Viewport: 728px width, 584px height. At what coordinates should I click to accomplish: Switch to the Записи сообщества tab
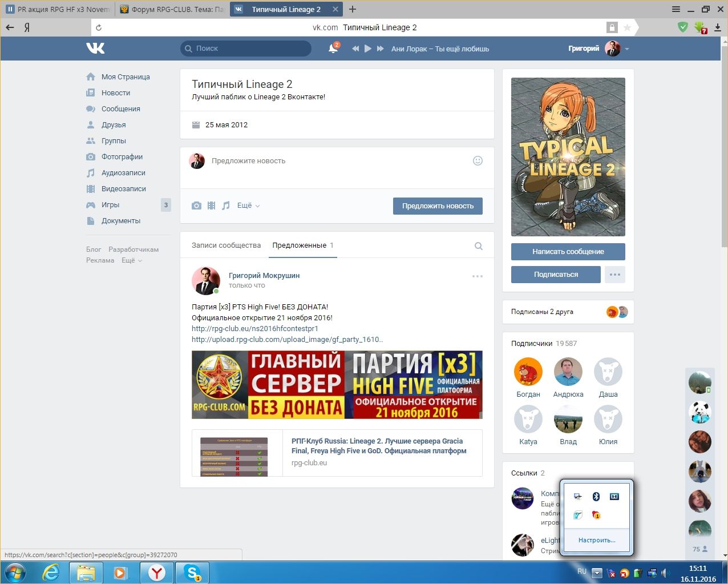pos(226,245)
